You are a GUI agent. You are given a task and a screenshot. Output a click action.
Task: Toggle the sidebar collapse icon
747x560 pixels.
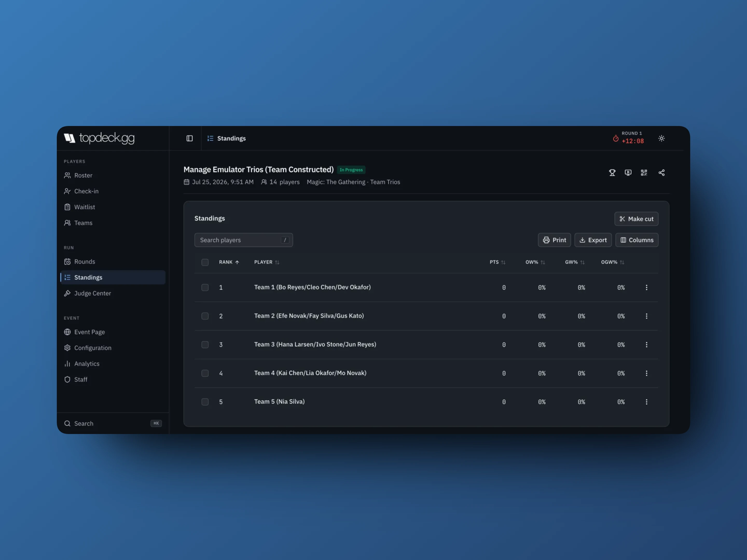[189, 138]
